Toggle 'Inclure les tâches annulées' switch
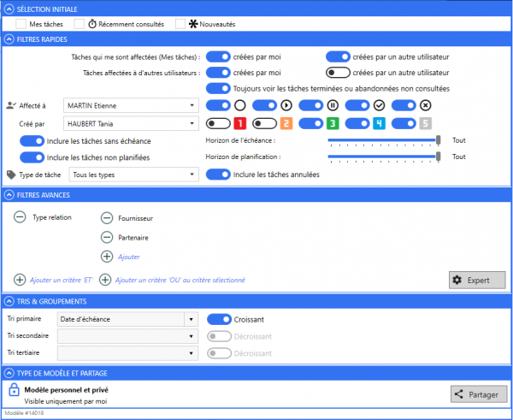This screenshot has height=420, width=513. [x=218, y=175]
